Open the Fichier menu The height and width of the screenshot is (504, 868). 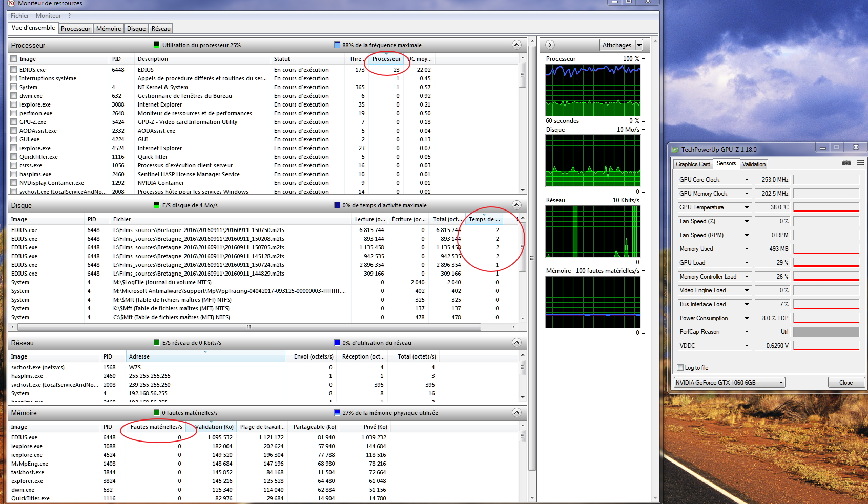coord(19,16)
